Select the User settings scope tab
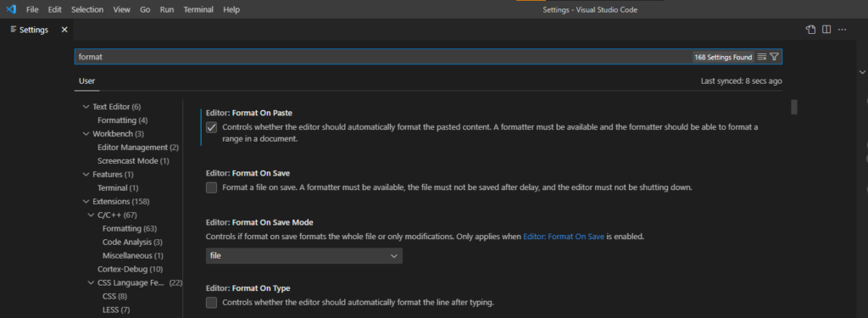This screenshot has width=868, height=318. [87, 81]
